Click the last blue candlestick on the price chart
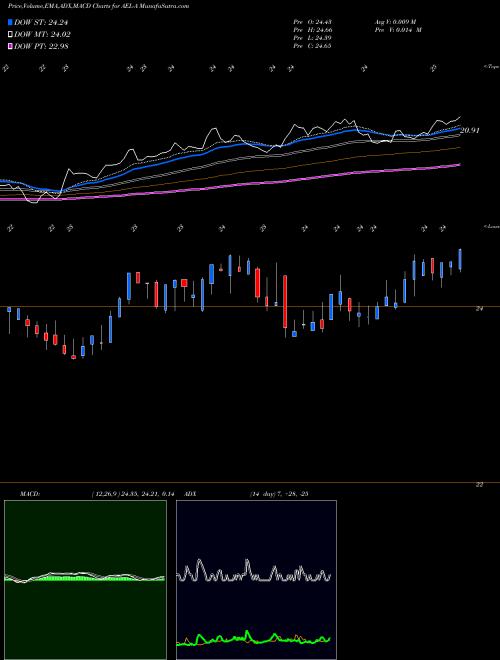500x660 pixels. [460, 259]
